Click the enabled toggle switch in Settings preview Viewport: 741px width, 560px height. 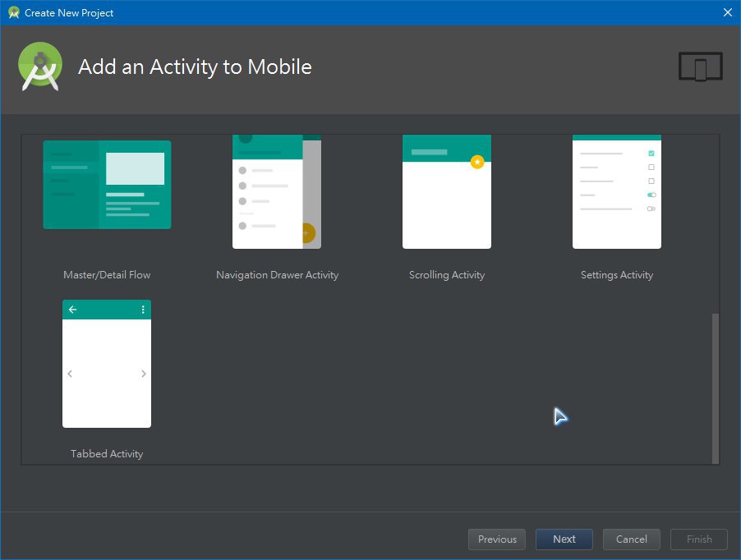tap(651, 195)
